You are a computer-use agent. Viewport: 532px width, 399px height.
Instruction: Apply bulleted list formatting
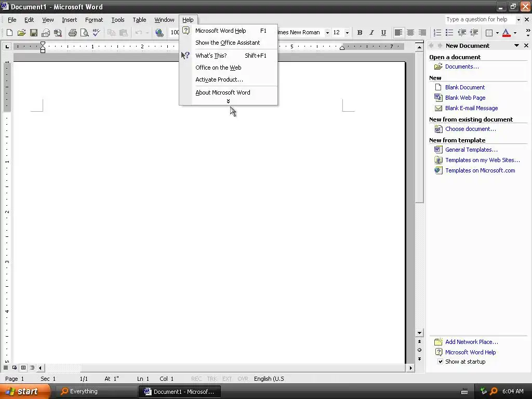tap(449, 33)
